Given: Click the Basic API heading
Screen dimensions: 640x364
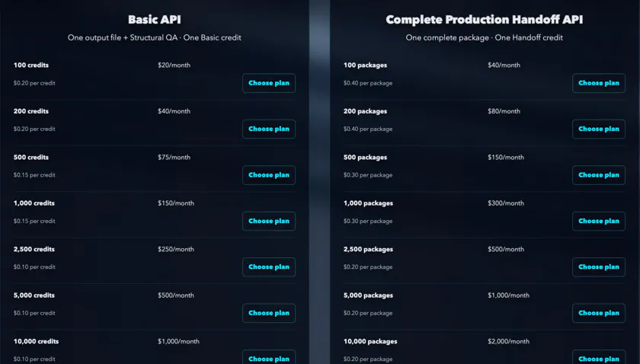Looking at the screenshot, I should 154,20.
